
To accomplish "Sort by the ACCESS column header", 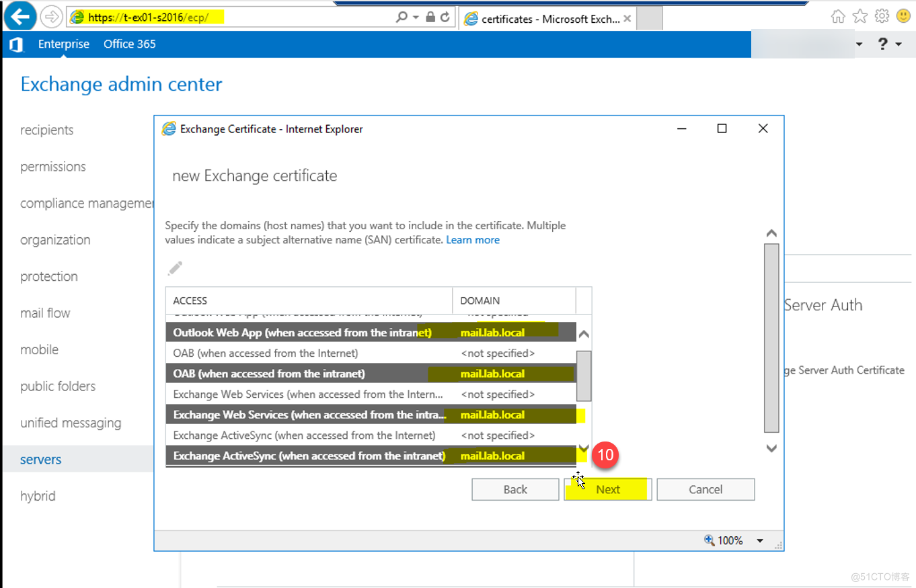I will coord(309,300).
